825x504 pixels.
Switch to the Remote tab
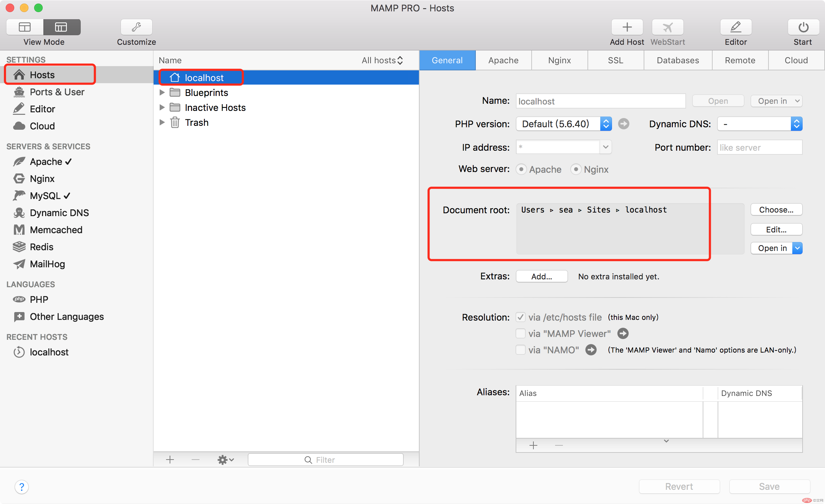(740, 60)
